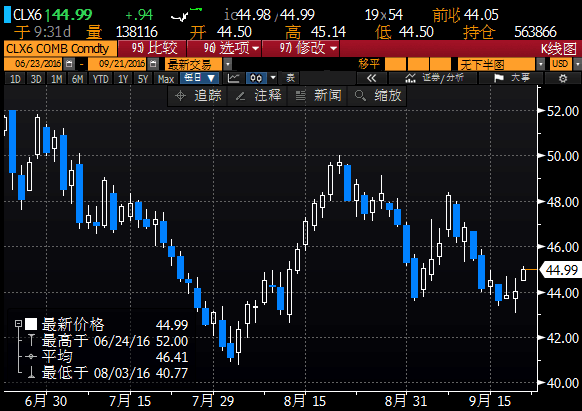Click the start date field 06/23/2016
Screen dimensions: 582x411
point(34,64)
